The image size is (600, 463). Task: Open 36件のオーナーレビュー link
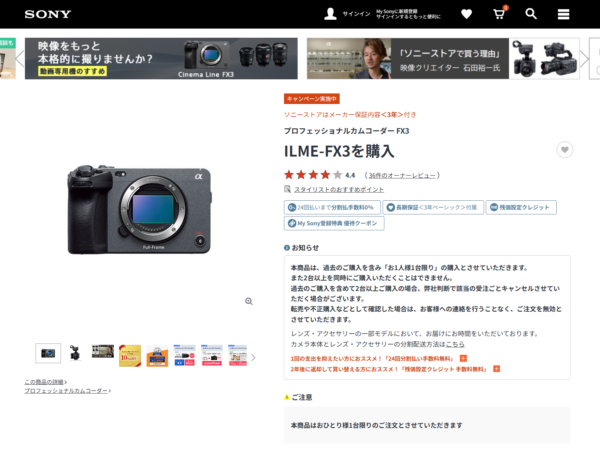[x=402, y=176]
